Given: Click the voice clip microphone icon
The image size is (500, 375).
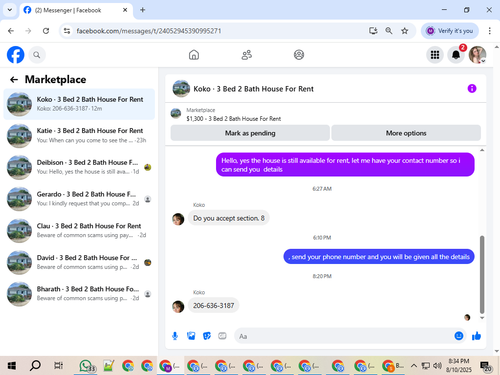Looking at the screenshot, I should (175, 336).
